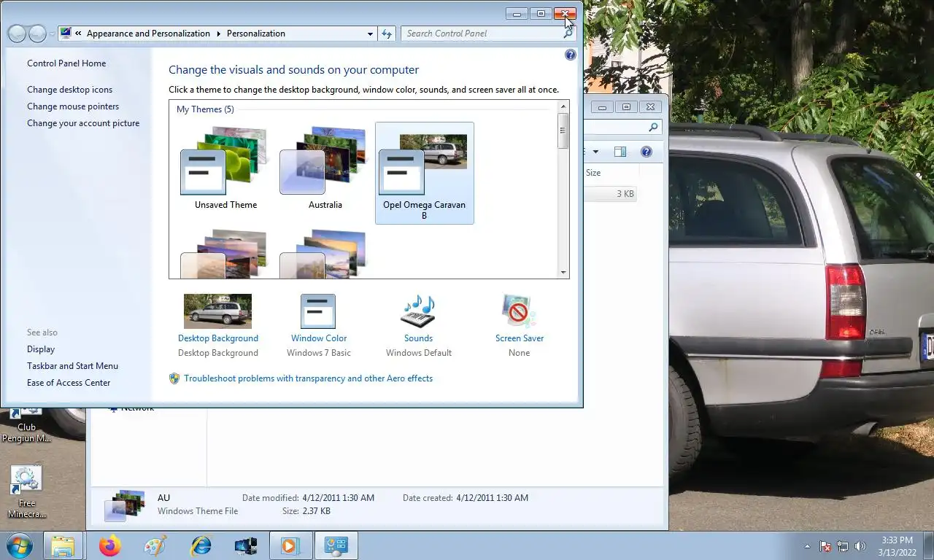Click the Window Color link text
Viewport: 934px width, 560px height.
(x=319, y=338)
